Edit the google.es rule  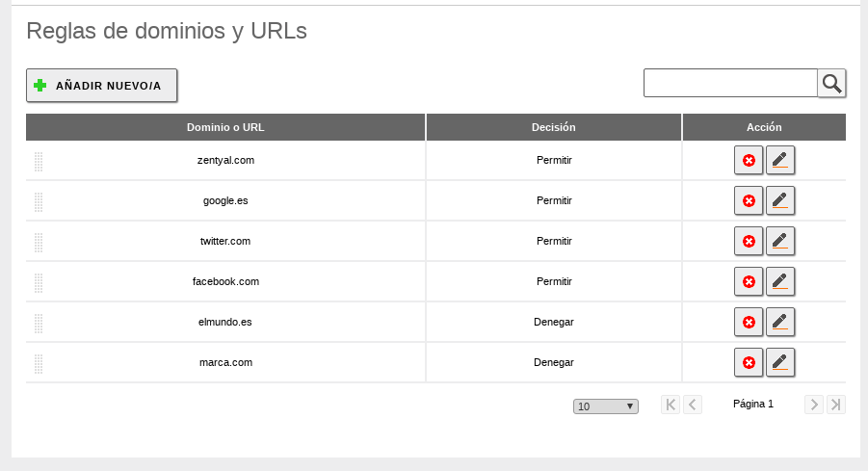(x=780, y=200)
